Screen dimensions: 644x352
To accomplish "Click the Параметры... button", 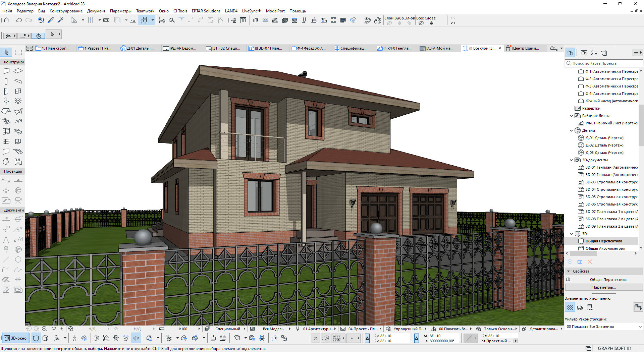I will [604, 287].
